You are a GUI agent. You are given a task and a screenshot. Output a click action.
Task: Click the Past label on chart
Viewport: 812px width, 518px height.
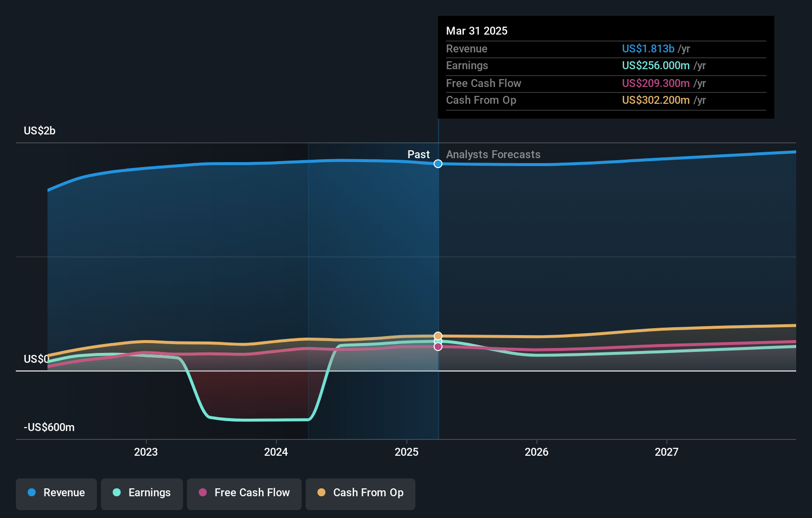418,154
